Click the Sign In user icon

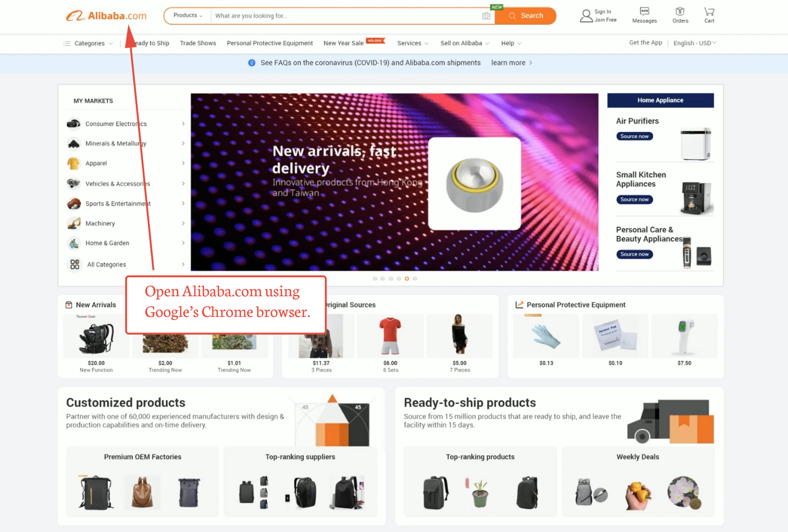[585, 16]
